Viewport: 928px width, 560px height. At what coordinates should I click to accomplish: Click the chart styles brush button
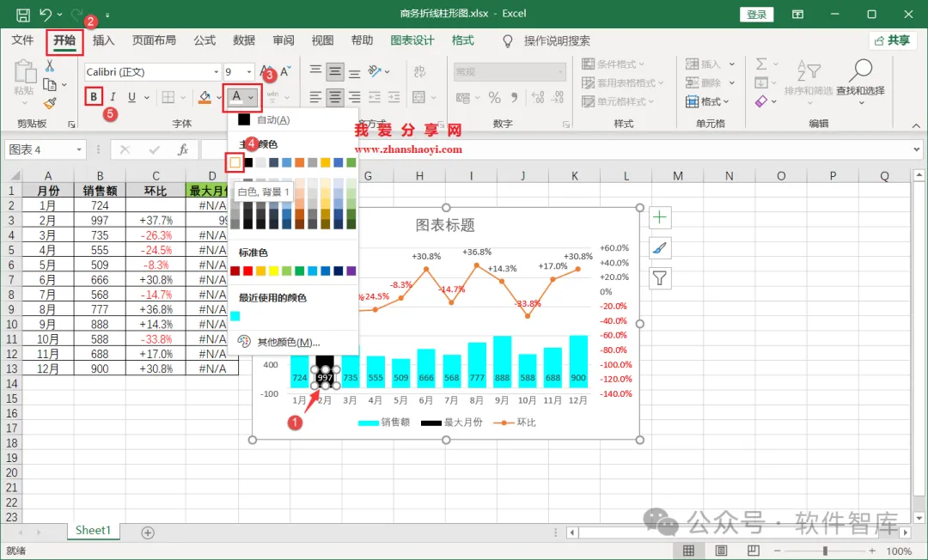(660, 248)
